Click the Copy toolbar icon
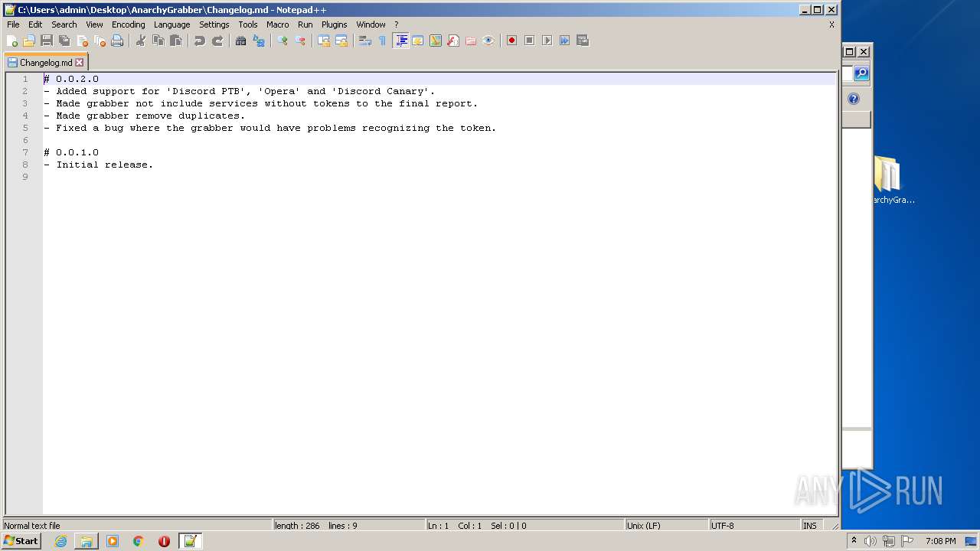980x551 pixels. pyautogui.click(x=158, y=41)
